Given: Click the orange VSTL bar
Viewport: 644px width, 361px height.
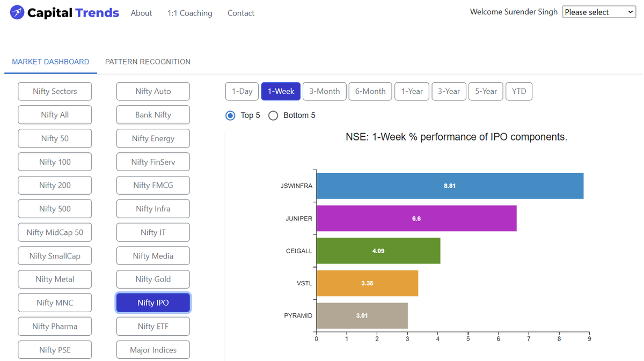Looking at the screenshot, I should (367, 283).
